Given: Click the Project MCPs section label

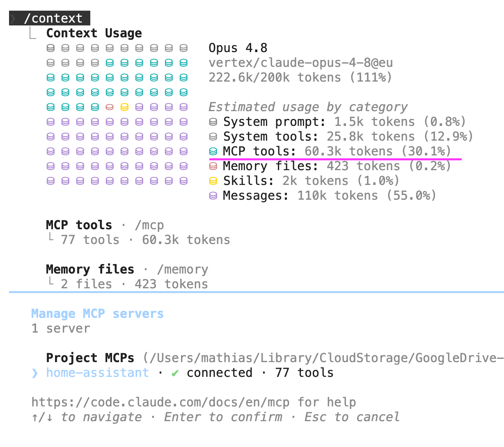Looking at the screenshot, I should (90, 358).
